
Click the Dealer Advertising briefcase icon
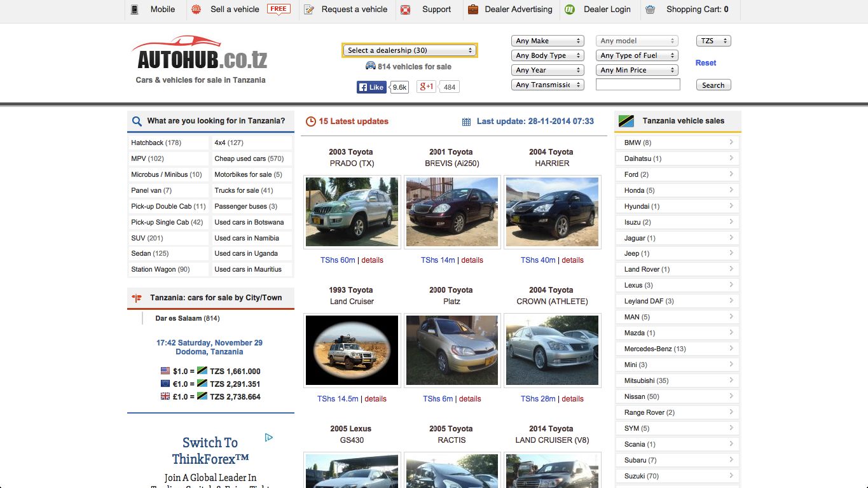472,10
